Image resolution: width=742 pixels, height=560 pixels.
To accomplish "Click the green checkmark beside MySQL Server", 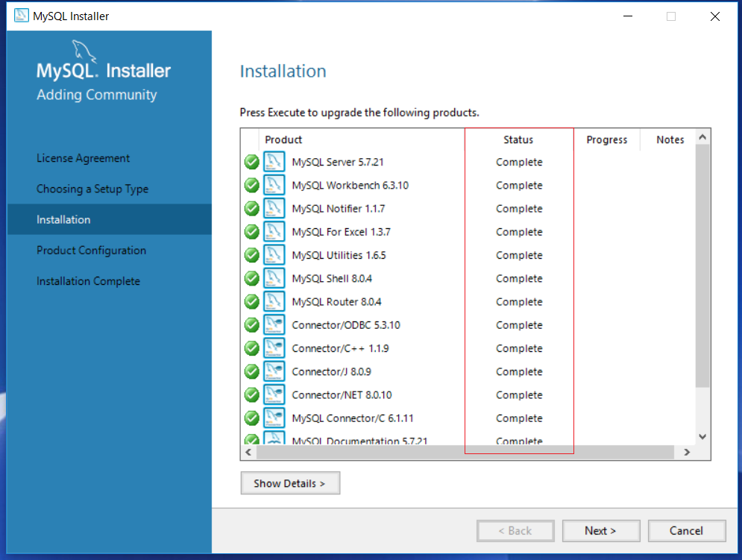I will click(251, 162).
